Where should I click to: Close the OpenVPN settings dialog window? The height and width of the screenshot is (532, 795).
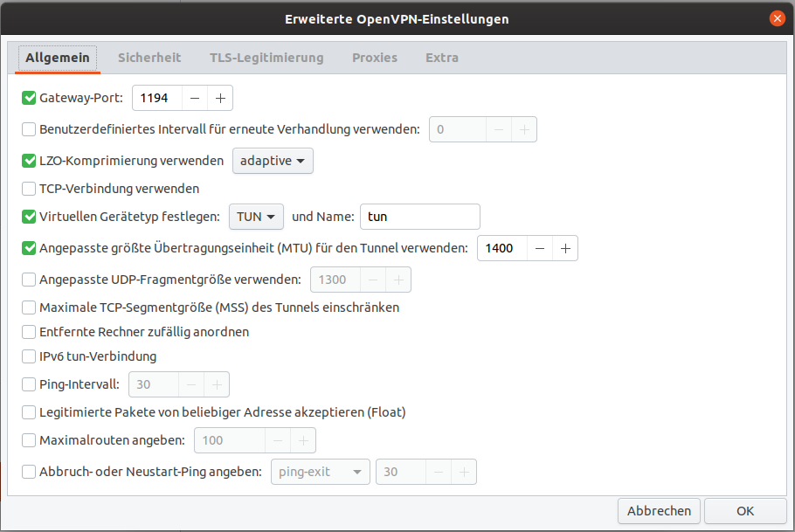pos(777,18)
